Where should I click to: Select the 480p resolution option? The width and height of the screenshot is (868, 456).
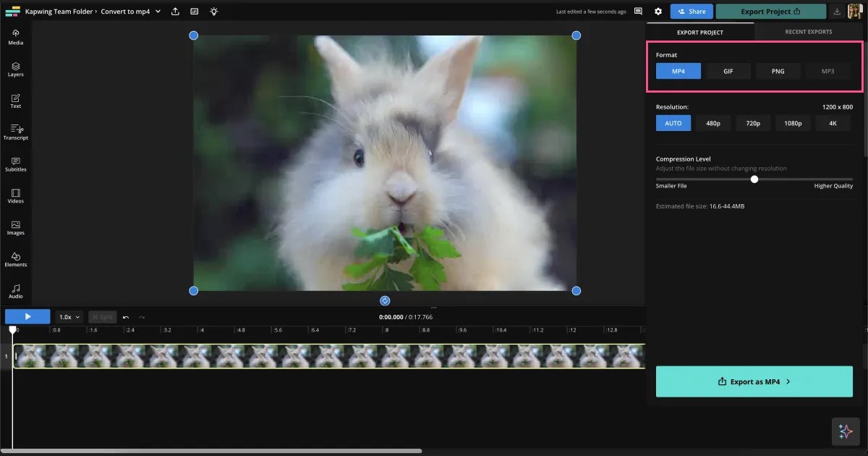point(713,123)
